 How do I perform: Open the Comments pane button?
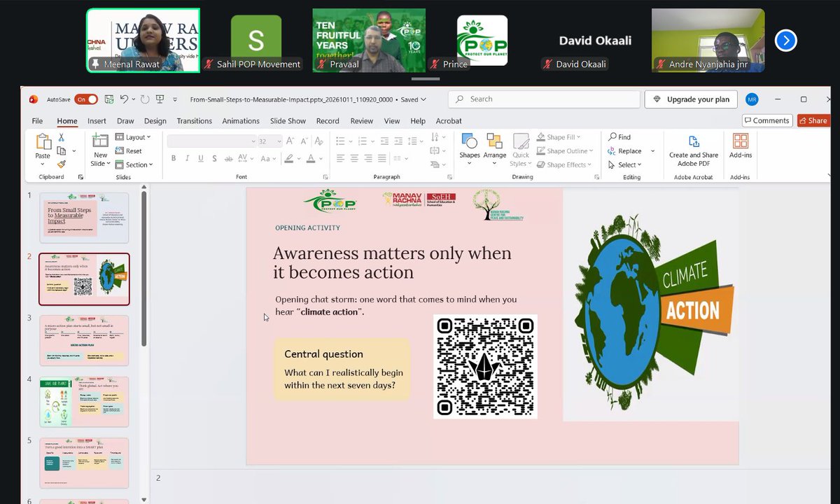tap(767, 120)
